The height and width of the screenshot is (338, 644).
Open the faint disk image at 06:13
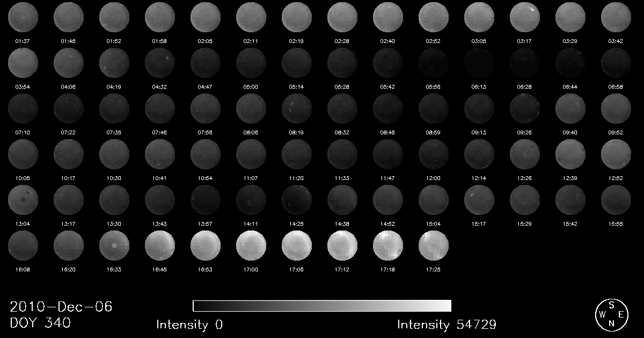479,62
